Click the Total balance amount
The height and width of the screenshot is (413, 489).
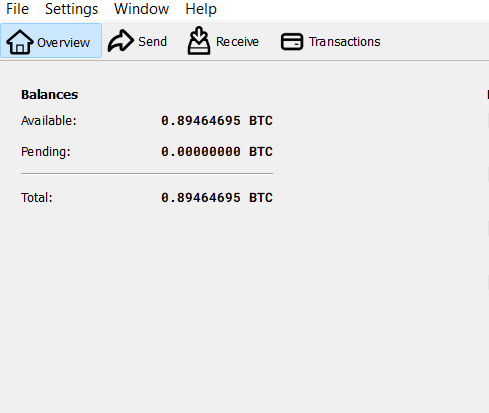(217, 198)
